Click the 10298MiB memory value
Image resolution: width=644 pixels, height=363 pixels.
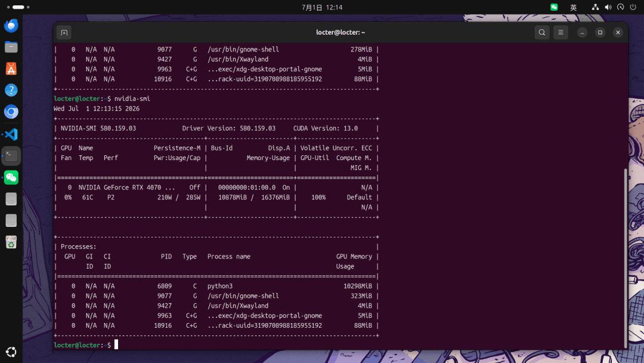[358, 286]
